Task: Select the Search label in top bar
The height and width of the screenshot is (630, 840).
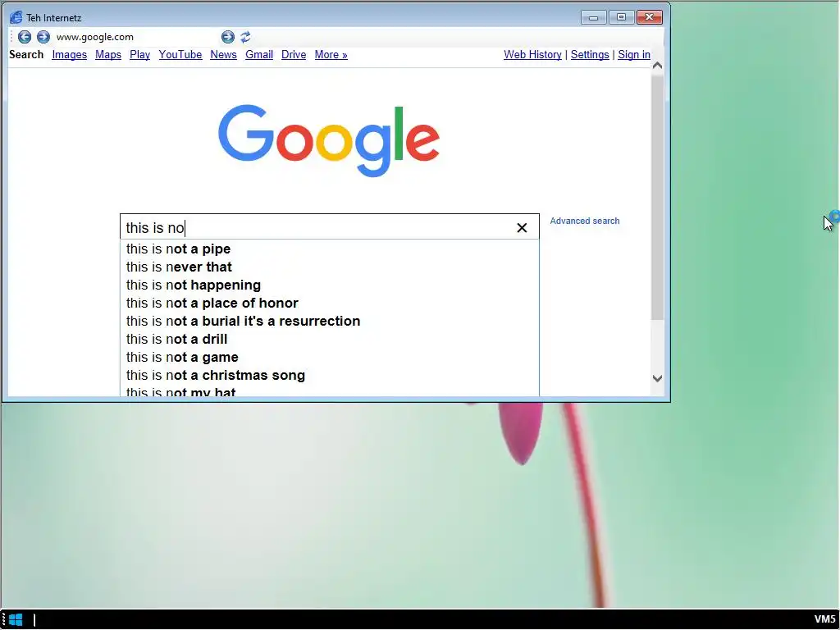Action: 26,55
